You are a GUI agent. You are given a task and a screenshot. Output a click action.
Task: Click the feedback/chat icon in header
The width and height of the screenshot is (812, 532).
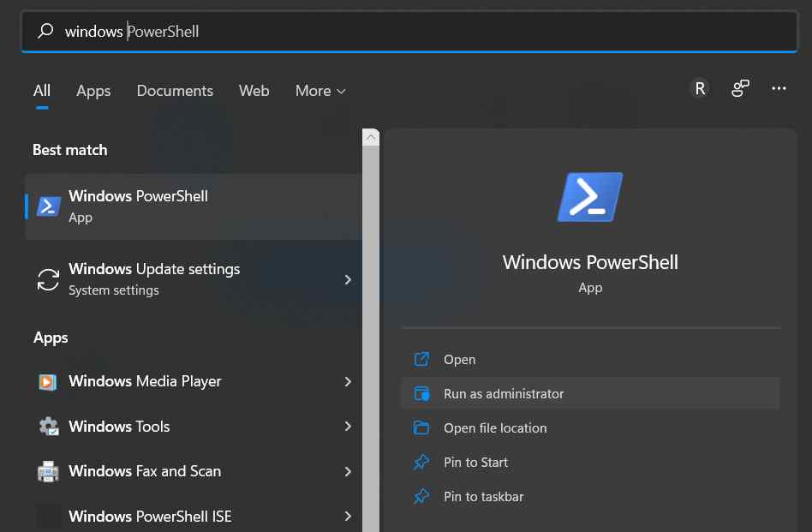click(x=740, y=88)
